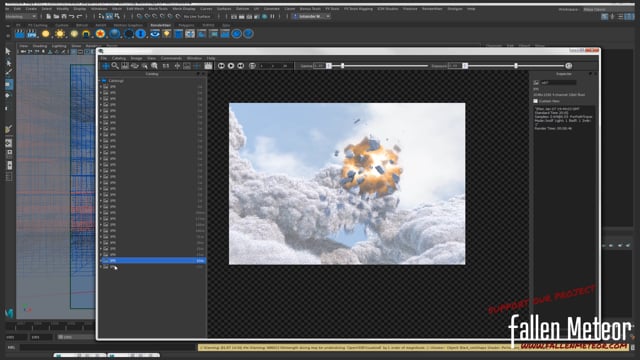Click the image name field in the Inspector
The height and width of the screenshot is (360, 640).
pyautogui.click(x=558, y=82)
